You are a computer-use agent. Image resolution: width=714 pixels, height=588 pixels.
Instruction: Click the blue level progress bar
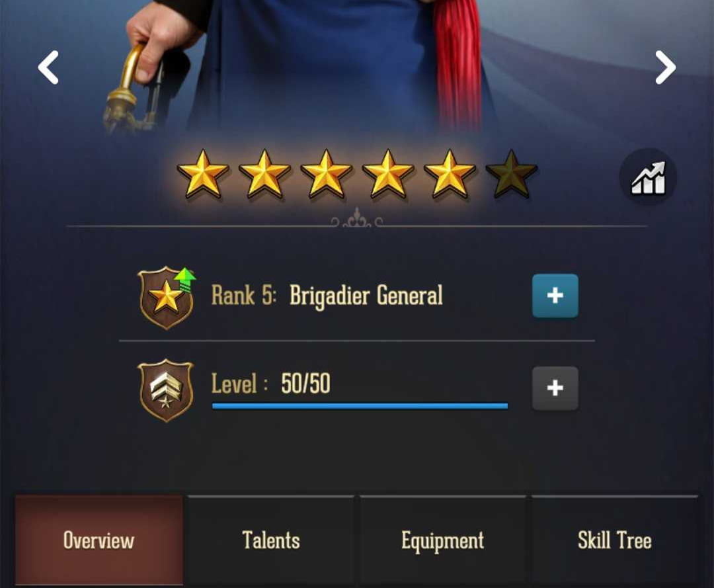[360, 406]
